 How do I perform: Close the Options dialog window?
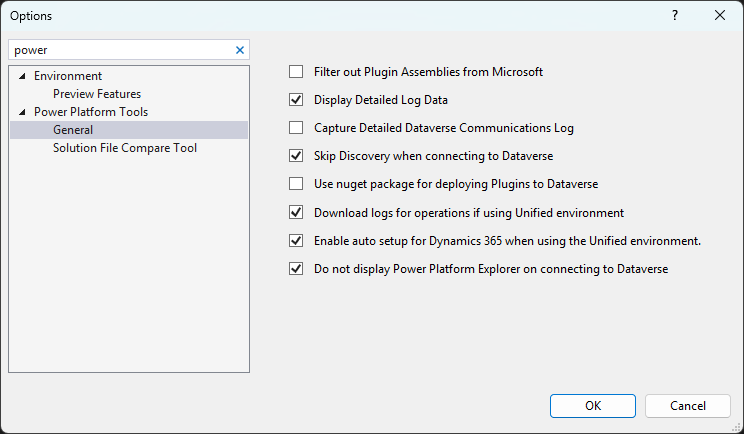(720, 15)
